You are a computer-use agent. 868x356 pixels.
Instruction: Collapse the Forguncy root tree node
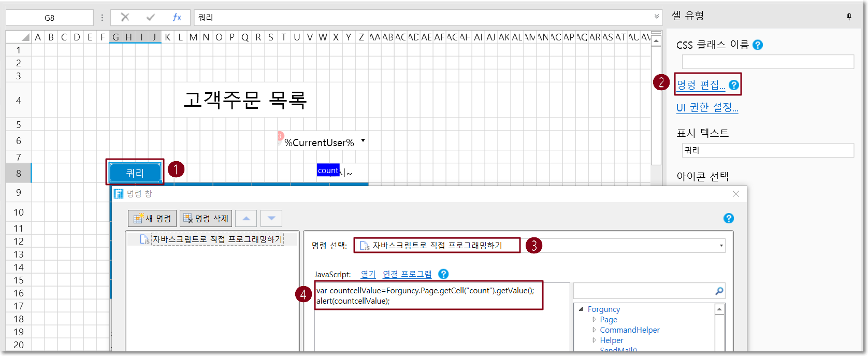tap(581, 309)
